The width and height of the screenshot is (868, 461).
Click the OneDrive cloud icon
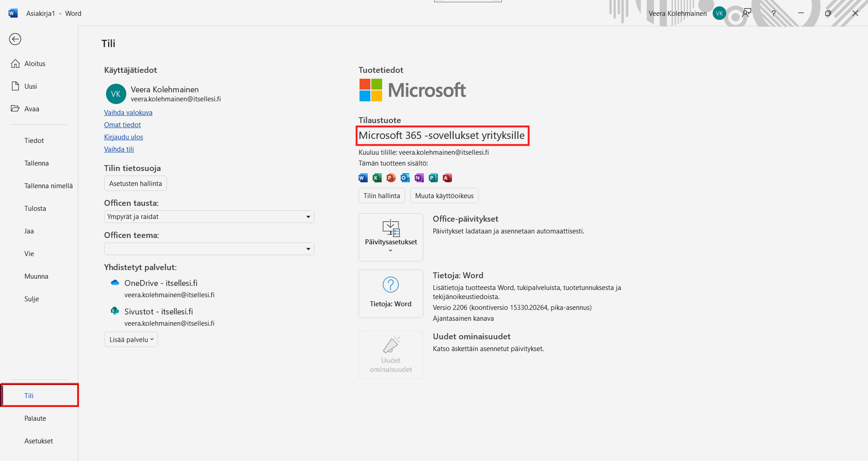115,283
